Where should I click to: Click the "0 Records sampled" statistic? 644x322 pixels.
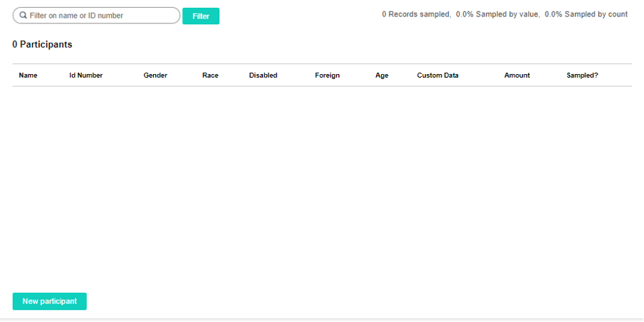tap(417, 14)
